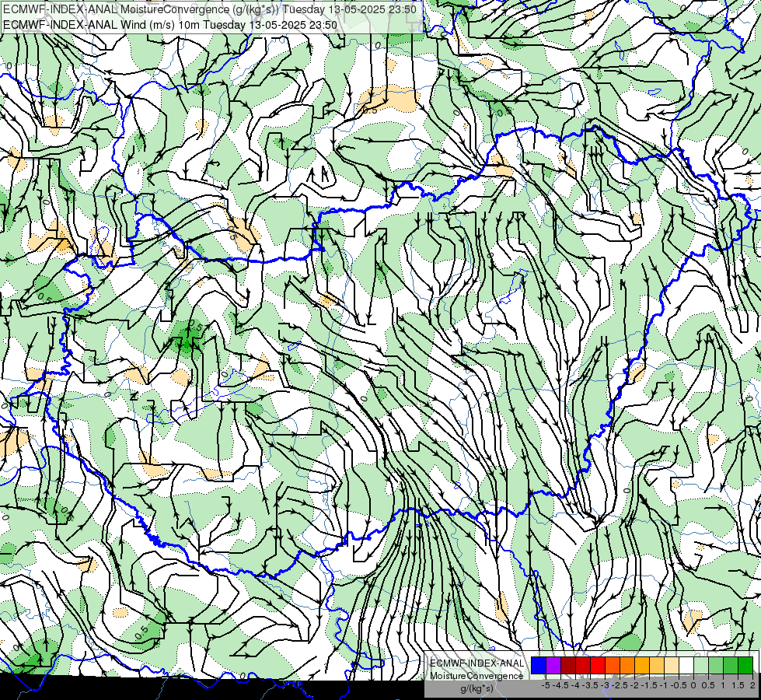Click the palest green legend swatch
Image resolution: width=761 pixels, height=700 pixels.
(x=701, y=666)
